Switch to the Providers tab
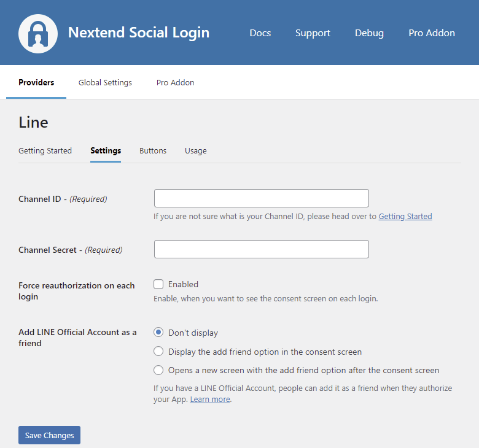 point(36,83)
